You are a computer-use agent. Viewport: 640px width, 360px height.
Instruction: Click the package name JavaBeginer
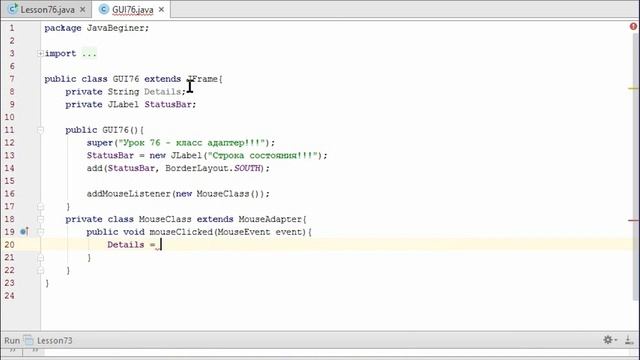pyautogui.click(x=115, y=28)
